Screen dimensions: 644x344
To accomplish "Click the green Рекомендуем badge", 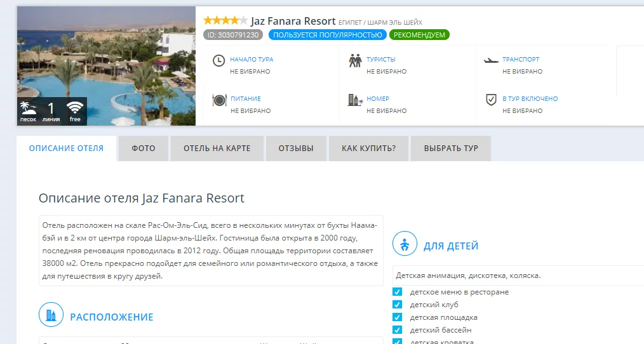I will pos(419,35).
